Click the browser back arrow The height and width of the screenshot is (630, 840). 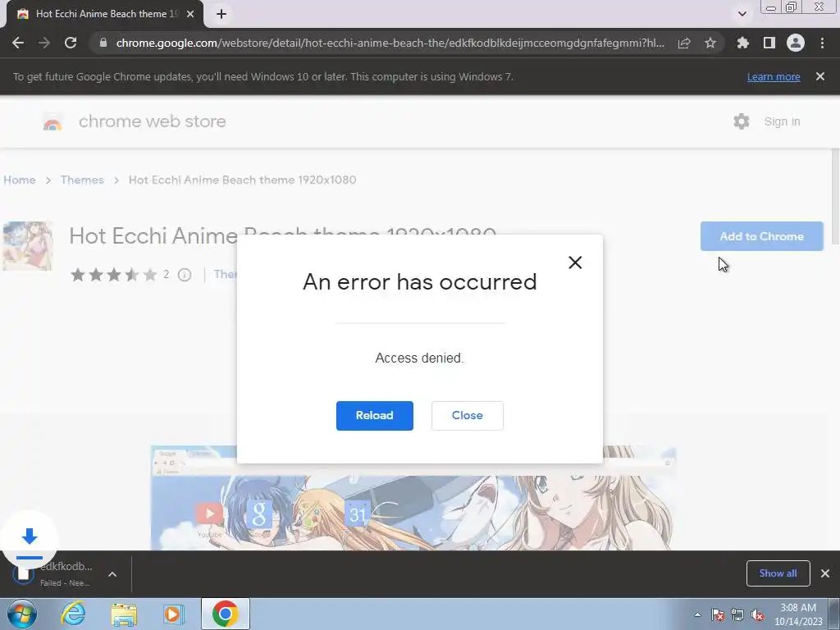pyautogui.click(x=18, y=43)
